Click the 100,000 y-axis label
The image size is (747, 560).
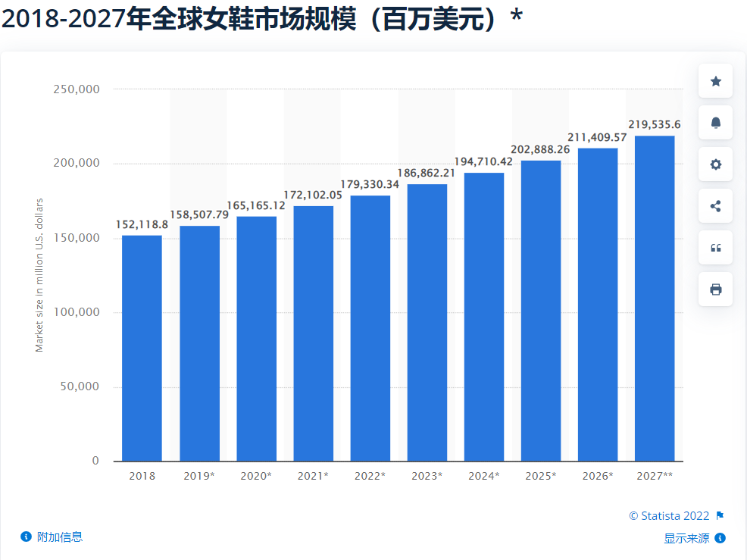pyautogui.click(x=77, y=312)
